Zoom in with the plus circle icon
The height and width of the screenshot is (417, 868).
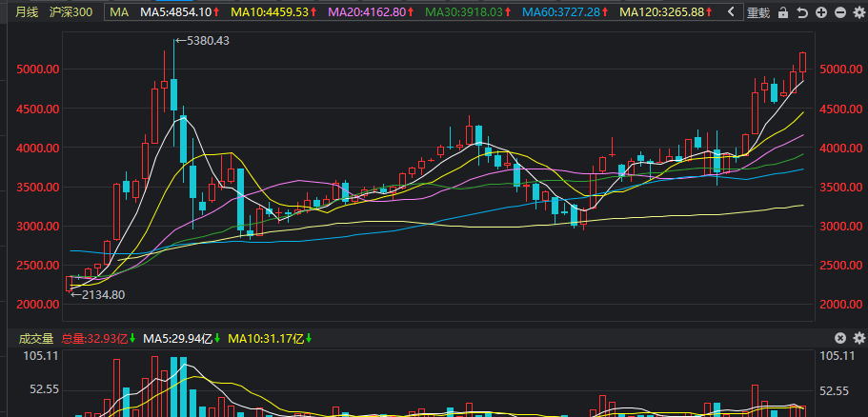pos(821,12)
